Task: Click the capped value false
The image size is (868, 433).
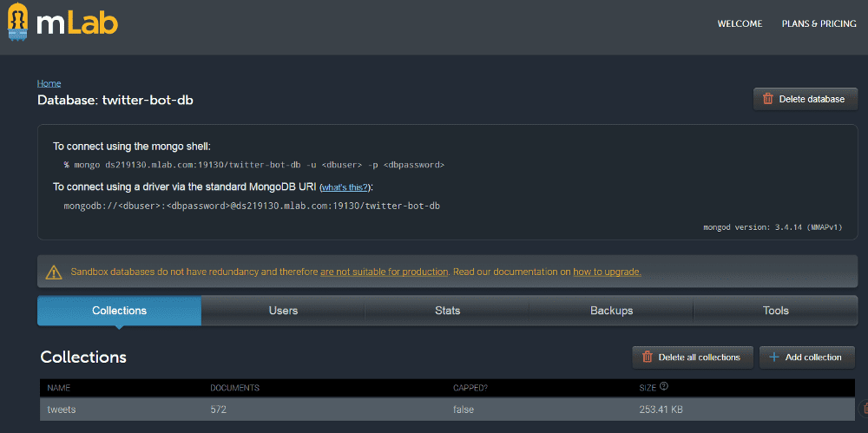Action: click(x=464, y=410)
